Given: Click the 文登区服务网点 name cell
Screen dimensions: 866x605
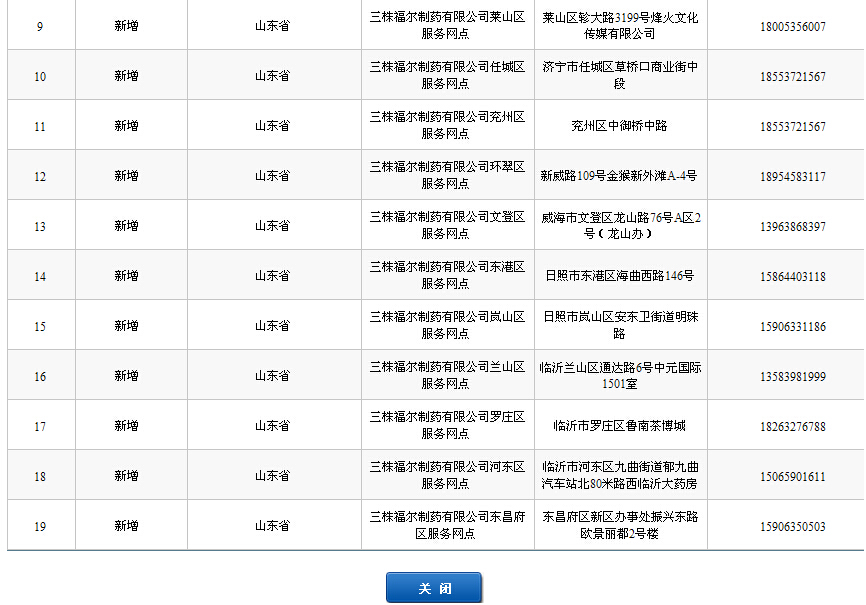Looking at the screenshot, I should (x=447, y=225).
